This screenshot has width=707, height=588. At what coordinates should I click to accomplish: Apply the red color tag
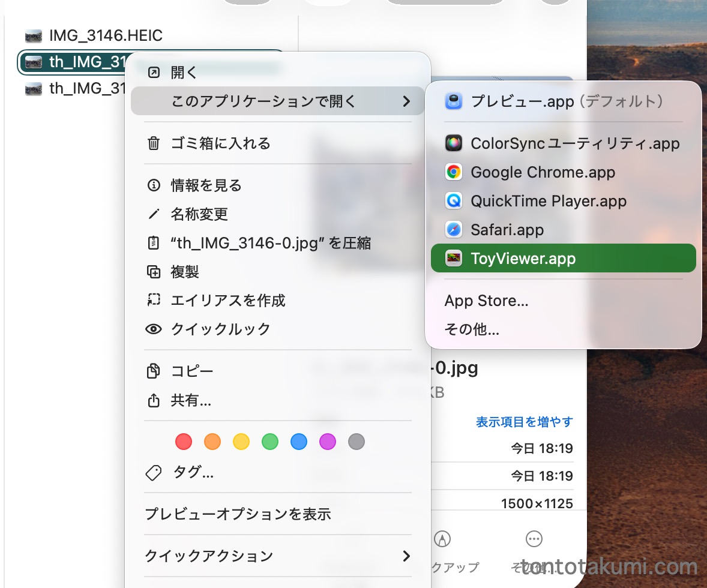184,442
